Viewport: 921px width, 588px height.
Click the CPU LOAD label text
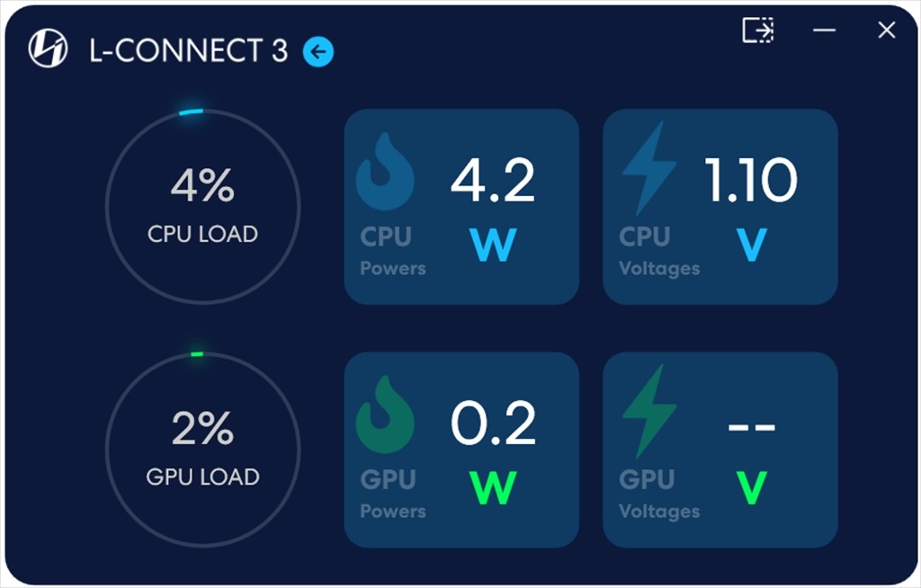click(202, 235)
